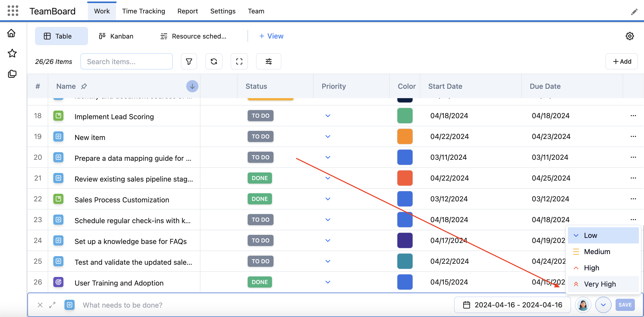Open column adjustment sliders icon
The image size is (644, 317).
[268, 61]
